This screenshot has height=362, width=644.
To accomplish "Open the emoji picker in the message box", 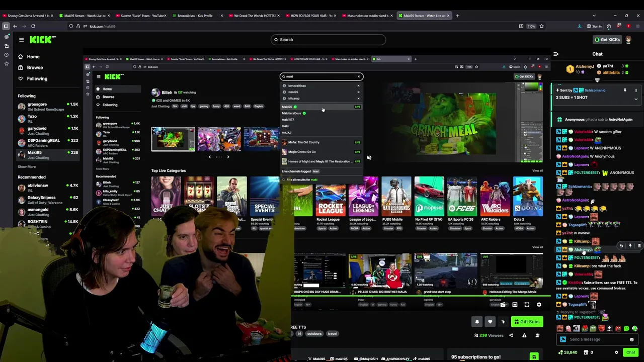I will click(632, 339).
